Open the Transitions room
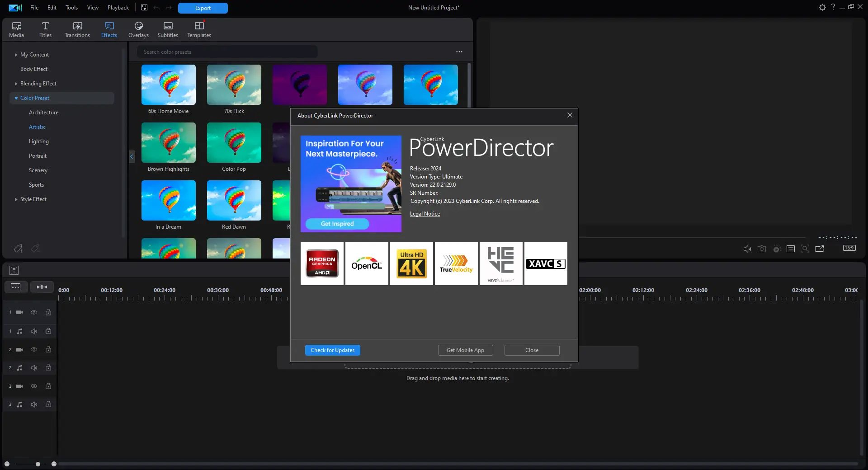 coord(77,30)
